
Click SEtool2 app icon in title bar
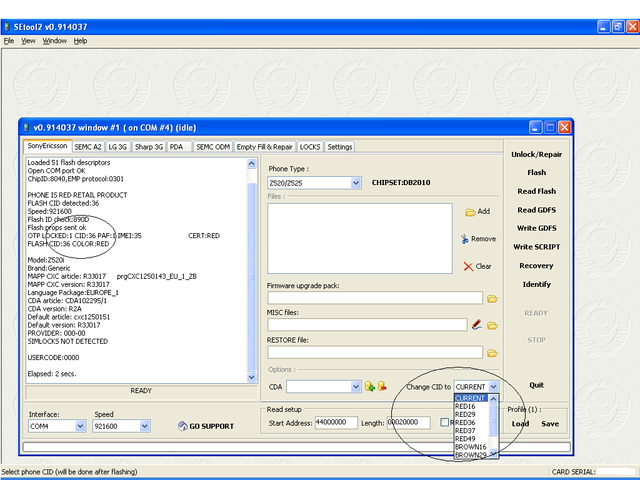(x=7, y=27)
